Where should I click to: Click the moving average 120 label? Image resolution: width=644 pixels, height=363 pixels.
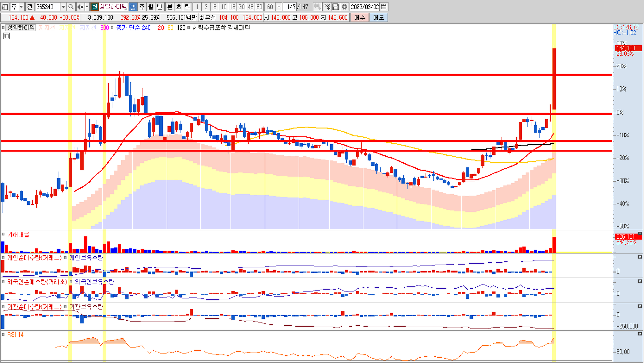(x=181, y=28)
